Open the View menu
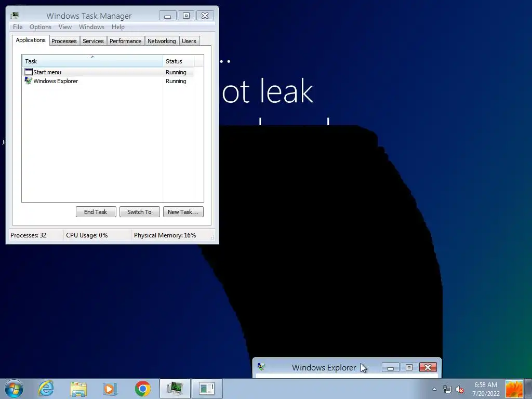 [x=65, y=27]
